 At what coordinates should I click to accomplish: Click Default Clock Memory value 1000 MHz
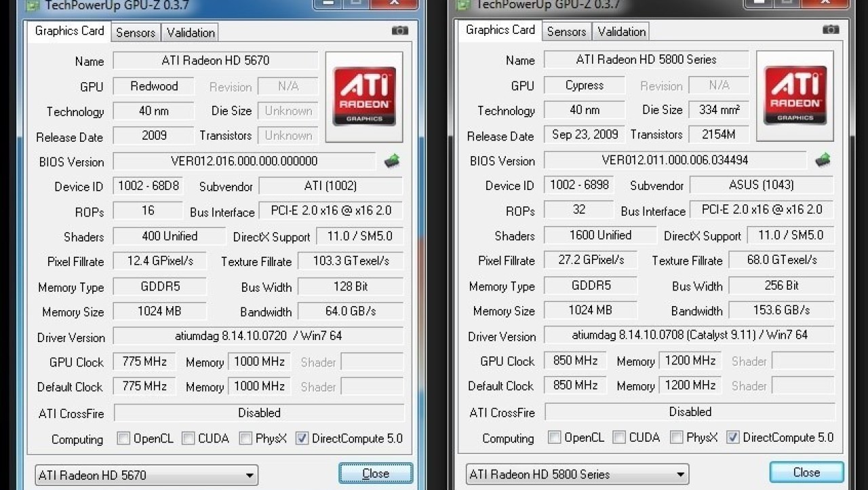point(259,386)
